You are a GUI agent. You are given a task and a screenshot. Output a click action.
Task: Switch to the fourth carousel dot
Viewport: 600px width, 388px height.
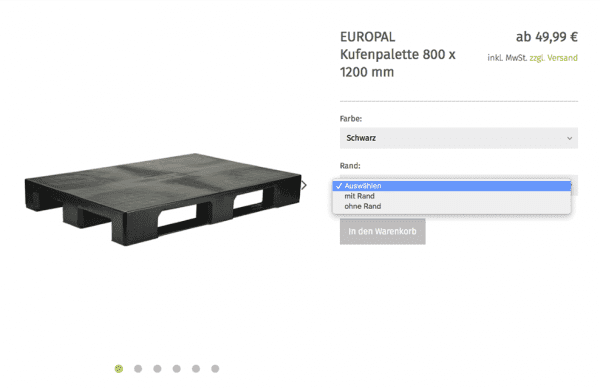coord(176,368)
